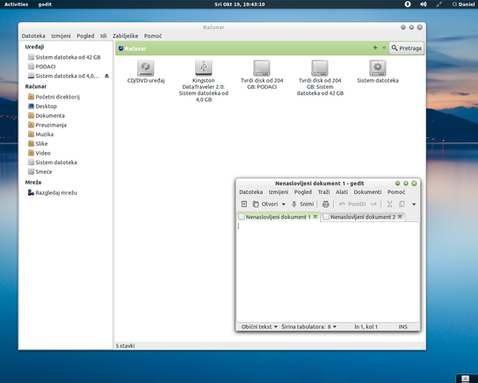
Task: Open Activities overview in top panel
Action: tap(16, 4)
